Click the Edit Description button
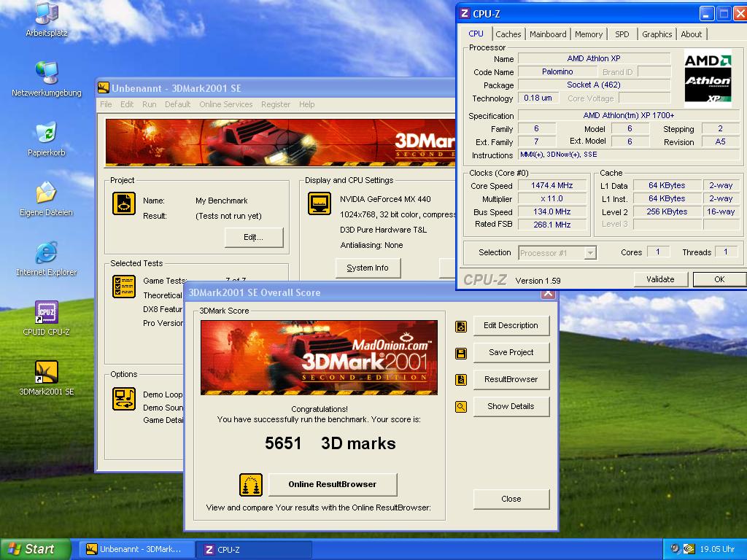Viewport: 747px width, 560px height. (x=511, y=326)
